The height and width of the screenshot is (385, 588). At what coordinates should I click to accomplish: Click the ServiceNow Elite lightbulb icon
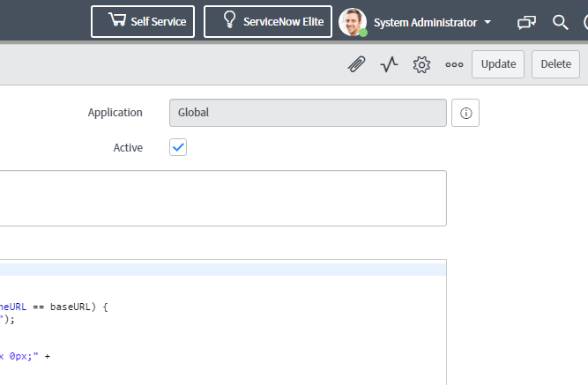tap(229, 19)
